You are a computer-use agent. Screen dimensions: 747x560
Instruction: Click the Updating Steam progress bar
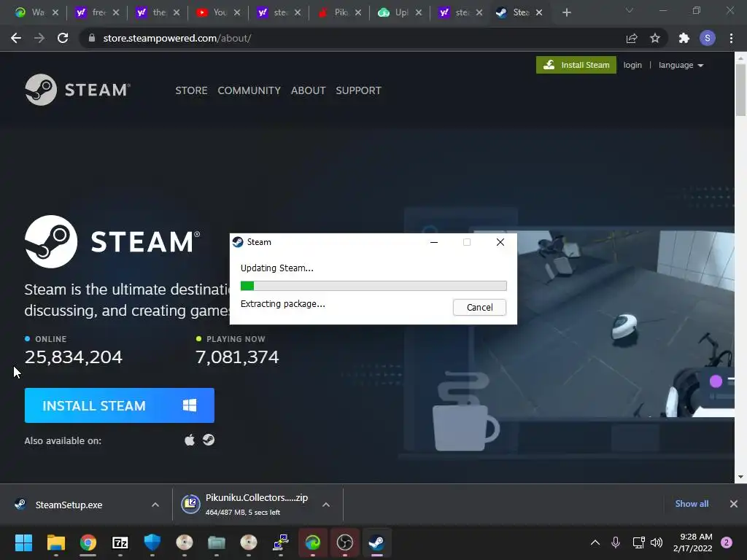tap(373, 286)
